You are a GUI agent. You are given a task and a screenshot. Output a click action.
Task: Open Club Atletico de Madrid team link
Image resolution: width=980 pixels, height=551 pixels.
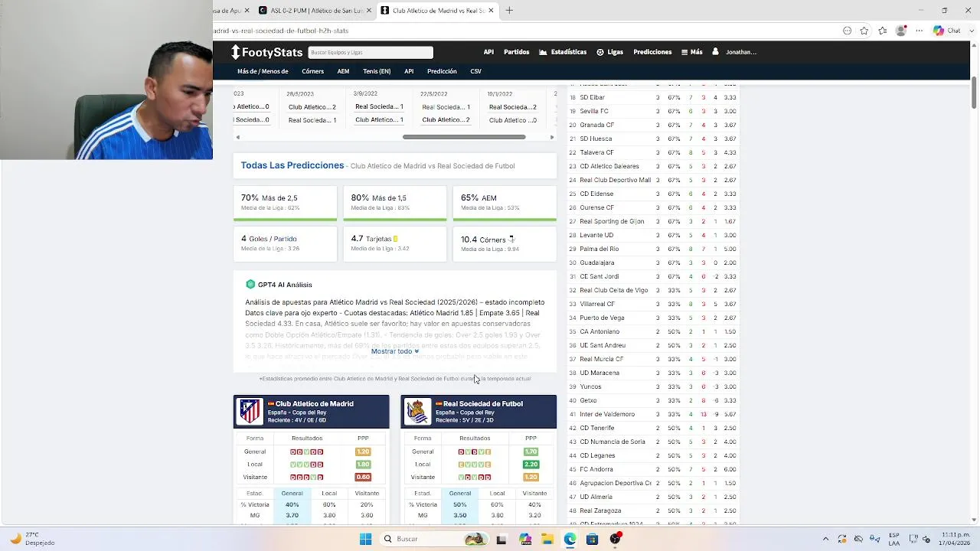tap(314, 403)
